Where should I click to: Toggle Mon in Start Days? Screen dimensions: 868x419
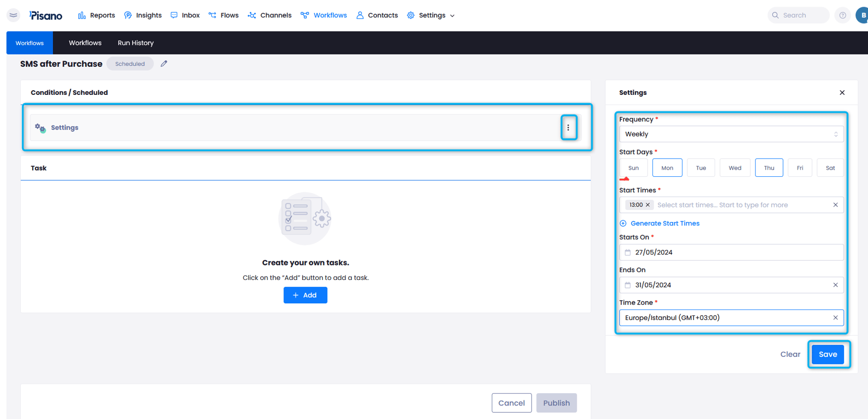coord(667,168)
